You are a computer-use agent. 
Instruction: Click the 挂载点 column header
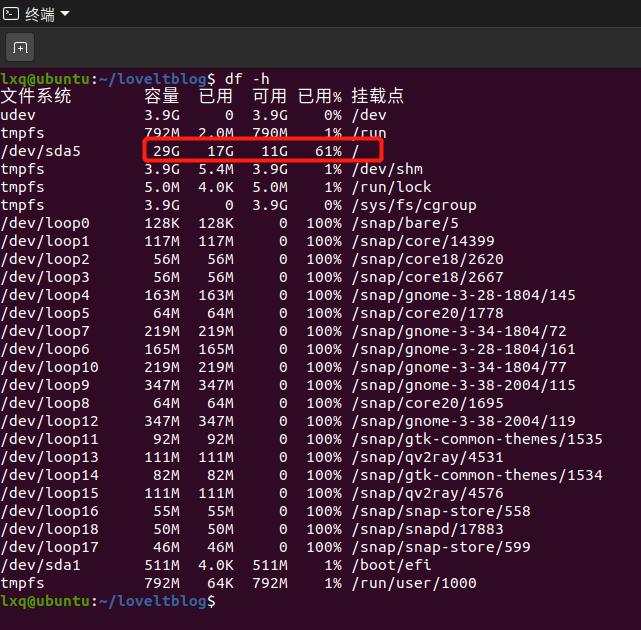click(x=377, y=97)
